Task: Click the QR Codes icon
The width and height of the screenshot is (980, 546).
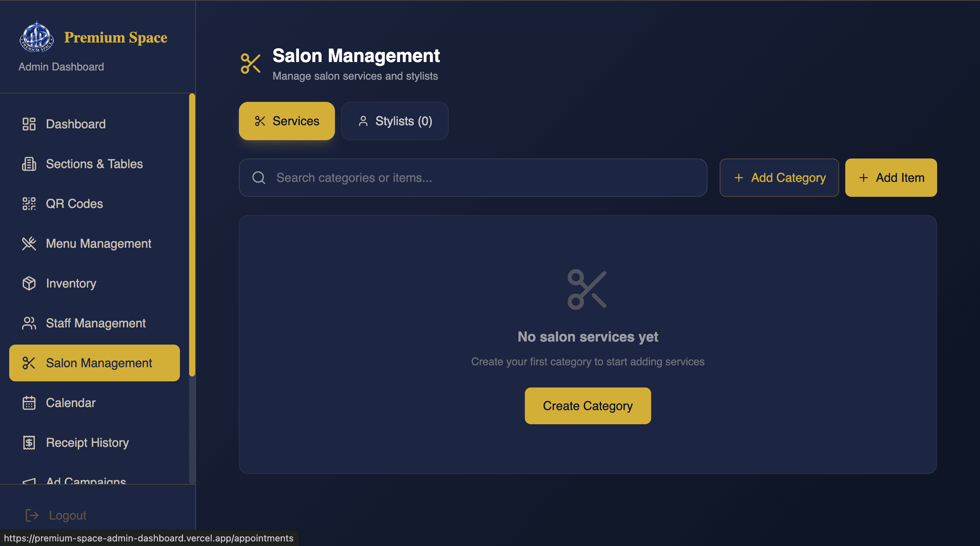Action: (29, 204)
